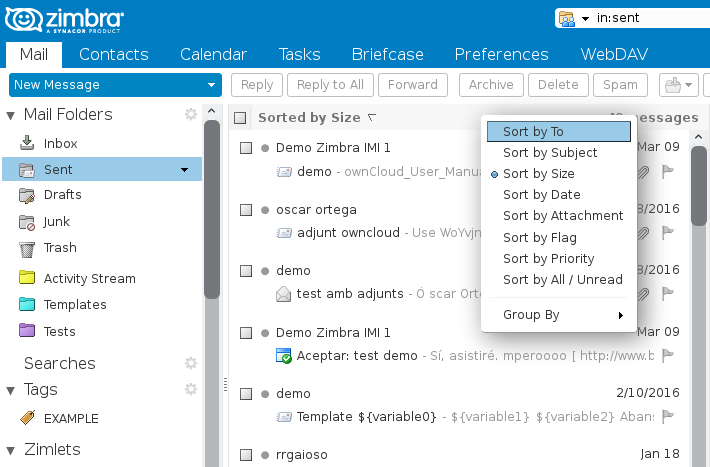Open the Tasks tab
This screenshot has height=467, width=710.
[x=299, y=54]
